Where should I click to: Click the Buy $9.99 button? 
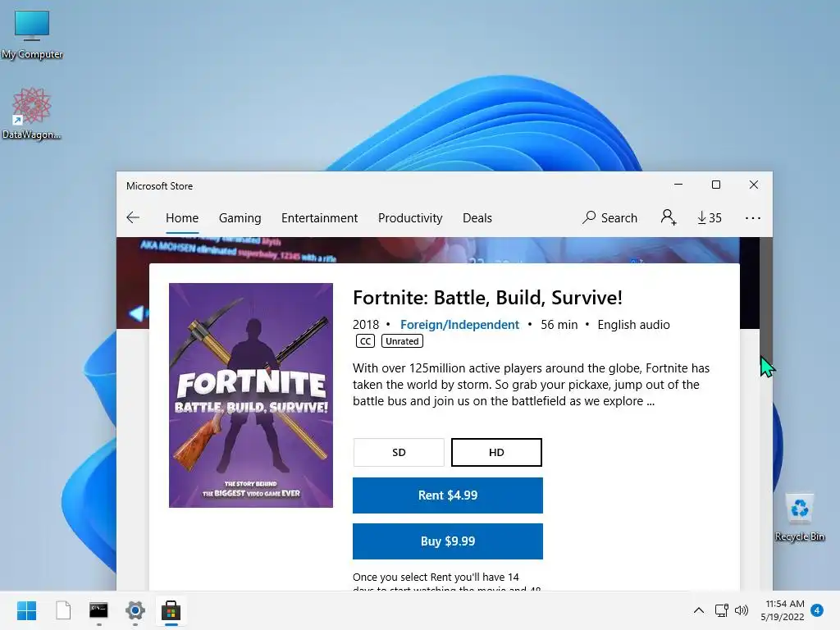[448, 541]
